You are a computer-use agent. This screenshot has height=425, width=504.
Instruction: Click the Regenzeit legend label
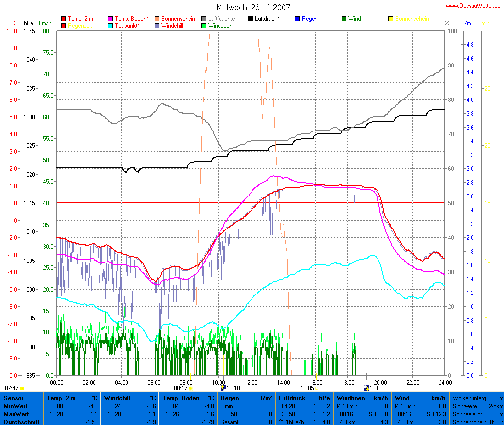coord(81,26)
